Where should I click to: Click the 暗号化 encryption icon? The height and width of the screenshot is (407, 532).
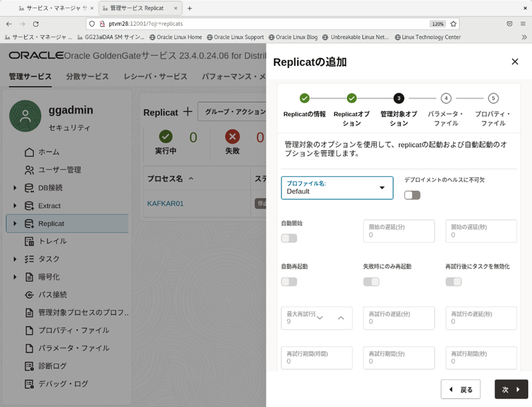pos(29,277)
